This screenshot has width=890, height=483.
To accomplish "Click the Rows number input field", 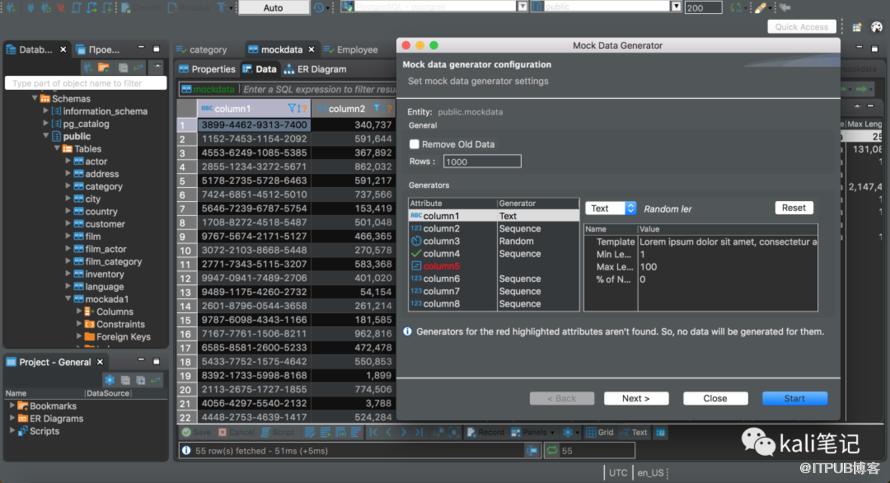I will [481, 161].
